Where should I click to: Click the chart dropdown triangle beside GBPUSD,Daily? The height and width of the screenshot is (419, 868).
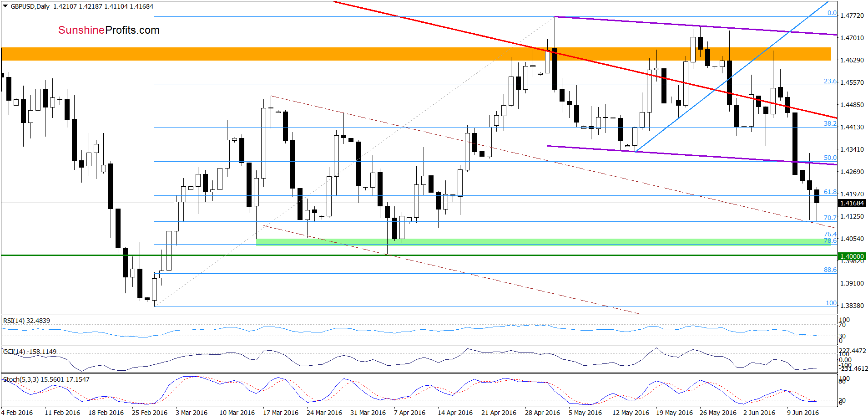coord(5,6)
